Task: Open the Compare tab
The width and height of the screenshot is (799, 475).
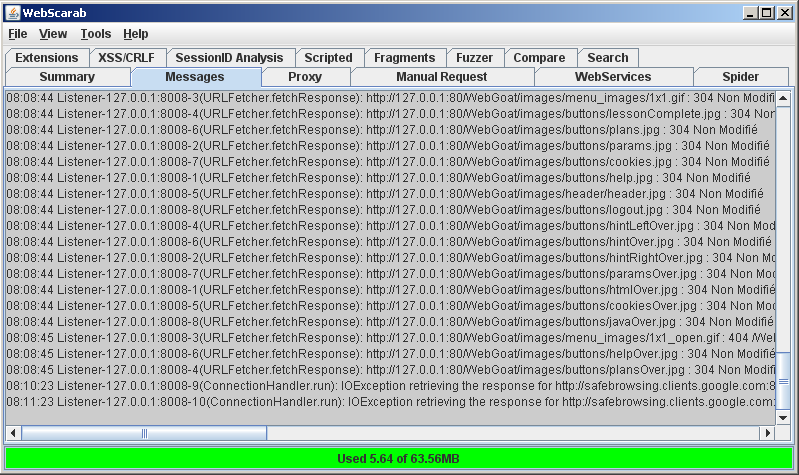Action: (x=539, y=58)
